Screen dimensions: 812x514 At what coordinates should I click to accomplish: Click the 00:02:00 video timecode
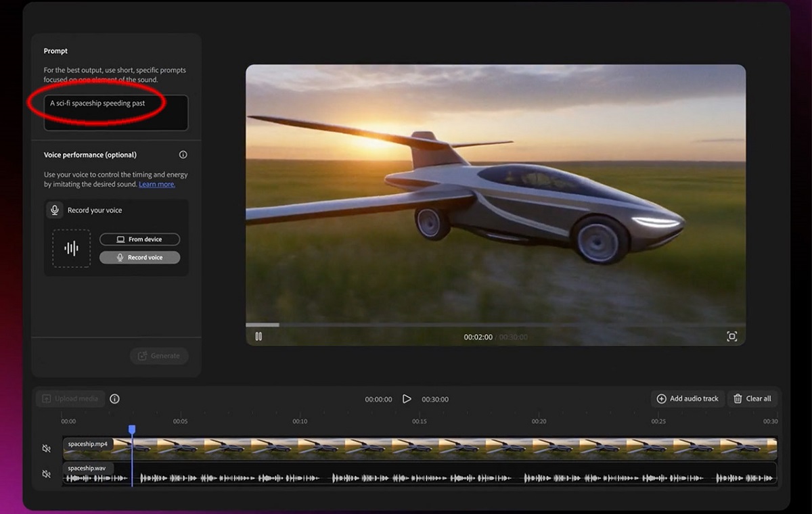pos(478,337)
